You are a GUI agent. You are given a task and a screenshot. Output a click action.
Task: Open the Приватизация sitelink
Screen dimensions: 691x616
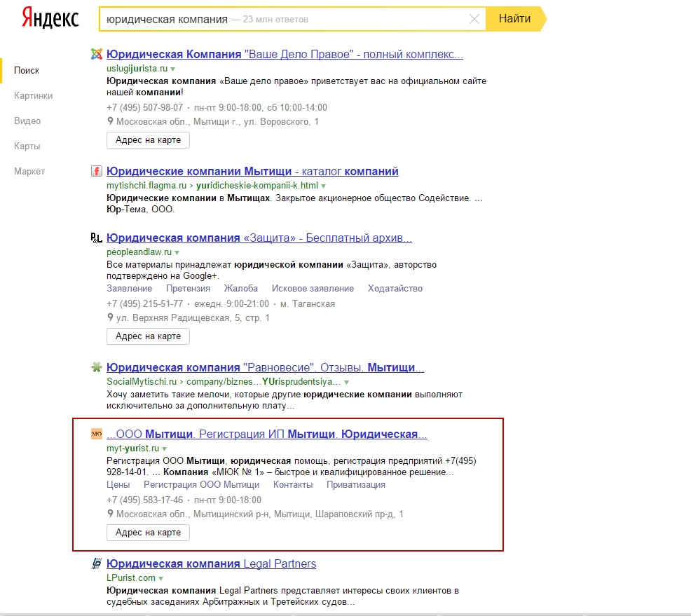[x=355, y=485]
